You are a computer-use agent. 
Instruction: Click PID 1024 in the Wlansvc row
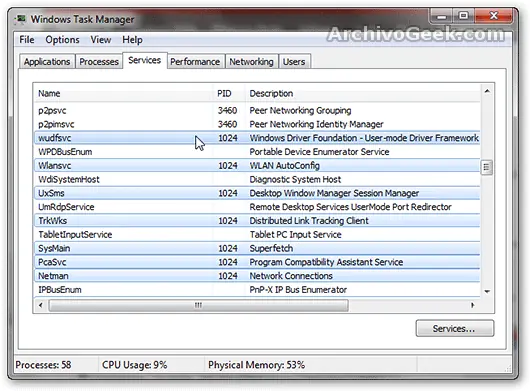pos(228,166)
